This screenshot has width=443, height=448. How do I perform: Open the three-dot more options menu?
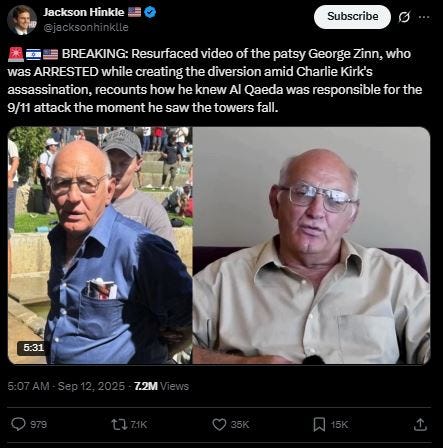click(424, 17)
